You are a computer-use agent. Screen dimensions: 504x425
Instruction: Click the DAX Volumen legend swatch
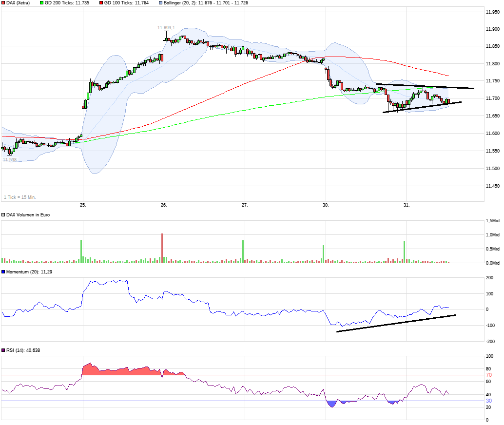pos(3,215)
